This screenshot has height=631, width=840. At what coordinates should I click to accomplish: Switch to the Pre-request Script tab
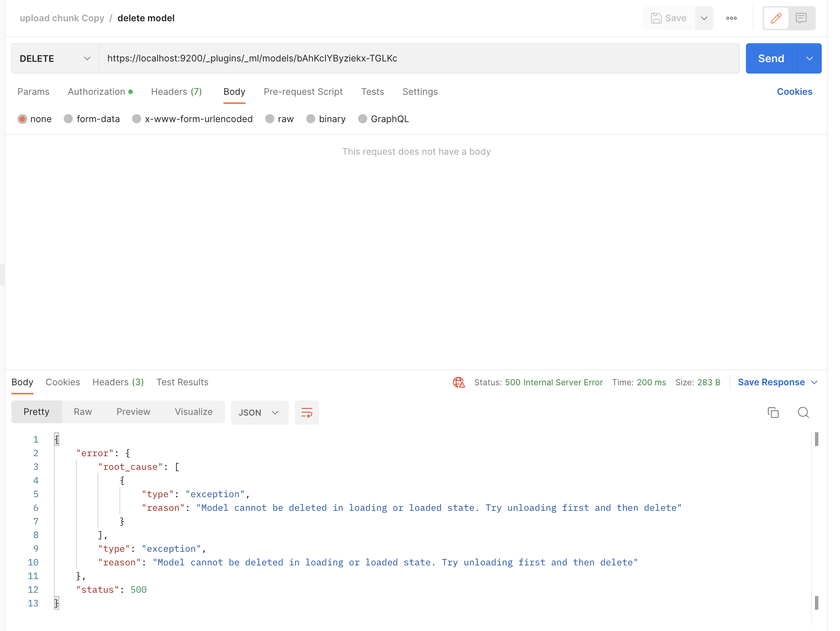[x=303, y=91]
